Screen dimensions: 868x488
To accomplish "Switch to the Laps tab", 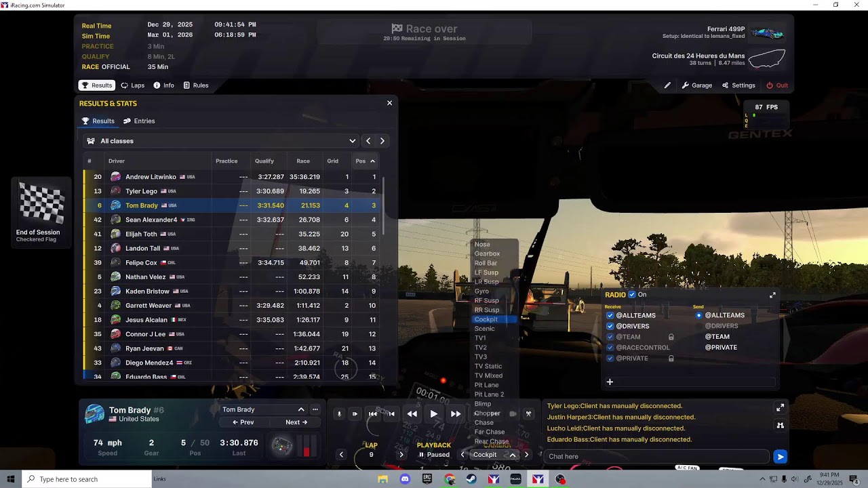I will (x=132, y=85).
